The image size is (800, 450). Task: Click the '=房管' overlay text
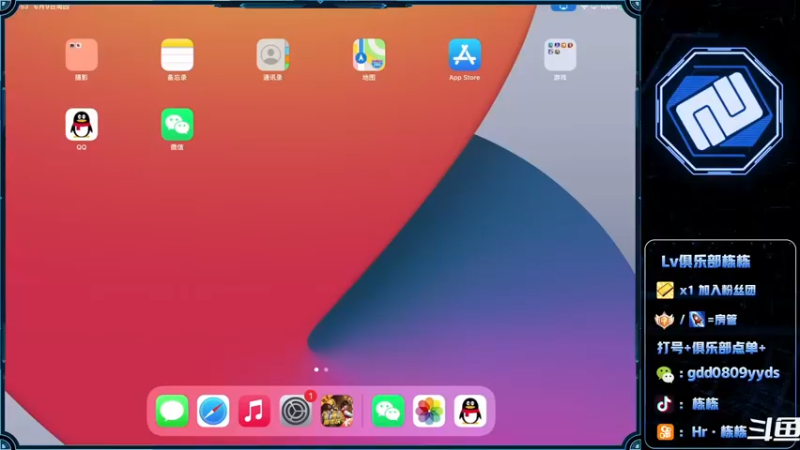[x=722, y=320]
